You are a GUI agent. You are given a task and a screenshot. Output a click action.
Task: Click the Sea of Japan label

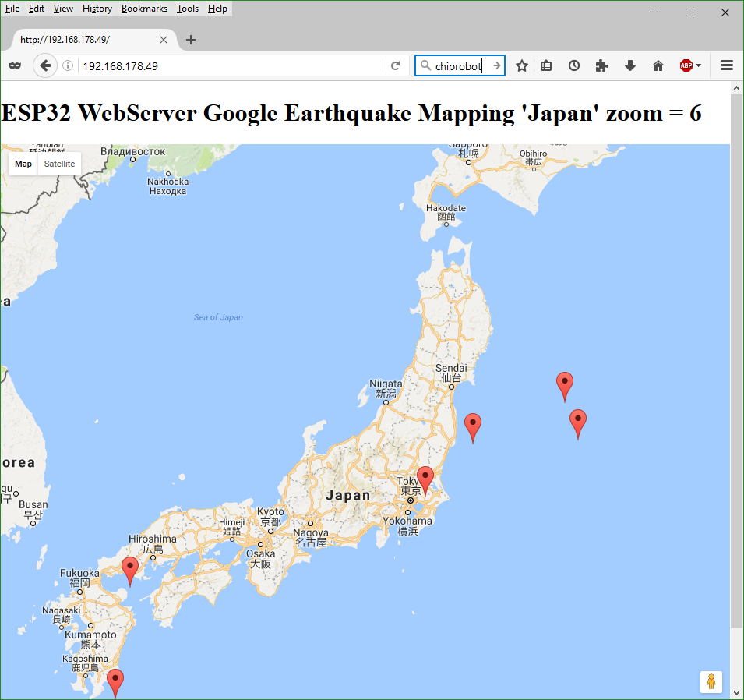coord(218,317)
